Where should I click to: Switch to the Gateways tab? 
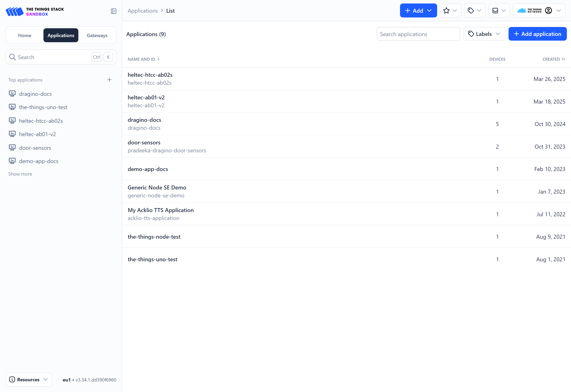point(97,35)
